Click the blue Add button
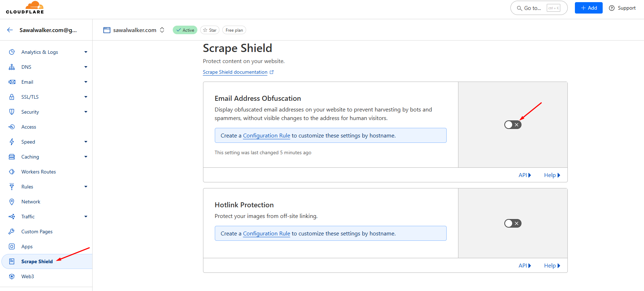 [588, 8]
